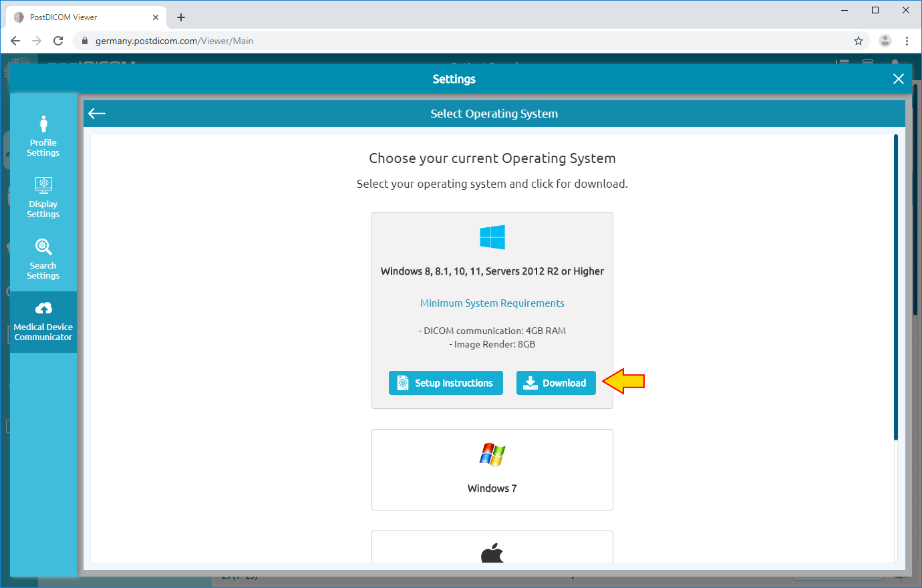Viewport: 922px width, 588px height.
Task: Click the site lock security icon
Action: pos(84,41)
